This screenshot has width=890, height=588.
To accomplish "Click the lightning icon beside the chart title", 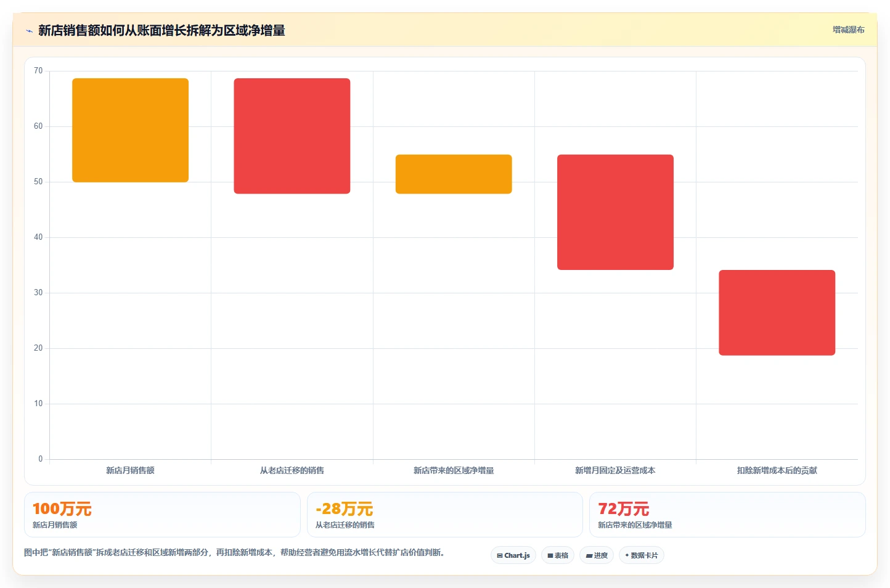I will click(x=29, y=31).
